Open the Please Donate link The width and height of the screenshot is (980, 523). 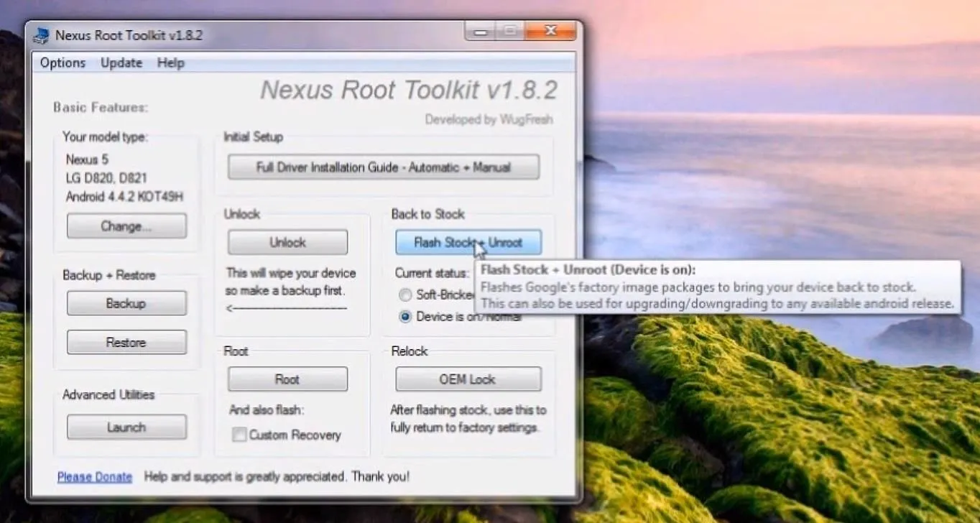[x=95, y=476]
